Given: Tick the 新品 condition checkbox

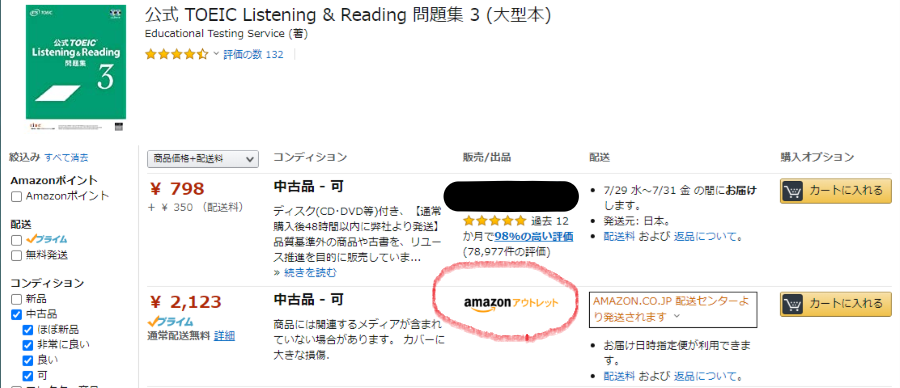Looking at the screenshot, I should pyautogui.click(x=17, y=299).
